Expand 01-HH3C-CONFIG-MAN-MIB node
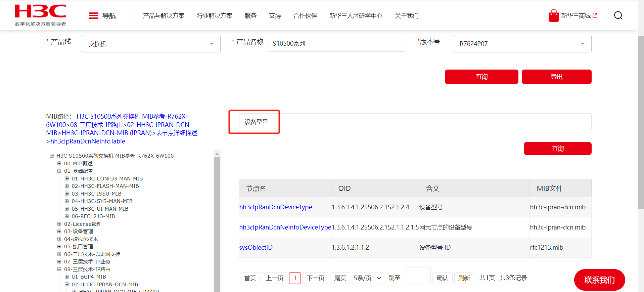 click(67, 178)
